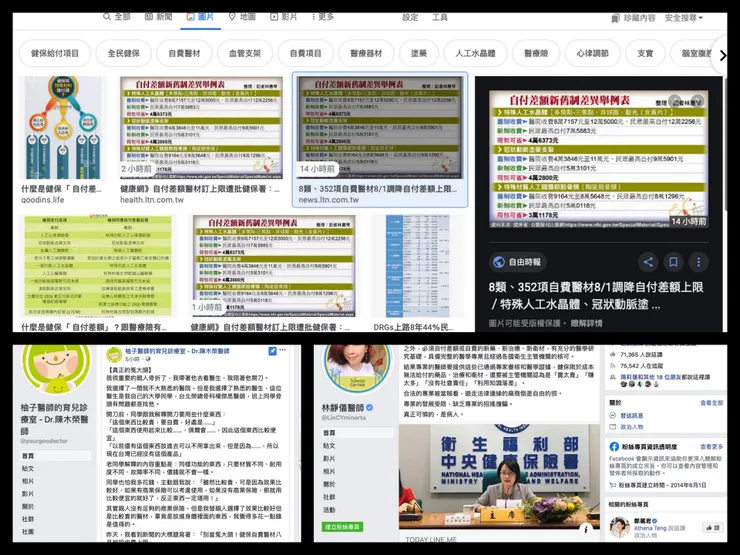Open 設定 in the search bar
740x555 pixels.
pos(410,17)
